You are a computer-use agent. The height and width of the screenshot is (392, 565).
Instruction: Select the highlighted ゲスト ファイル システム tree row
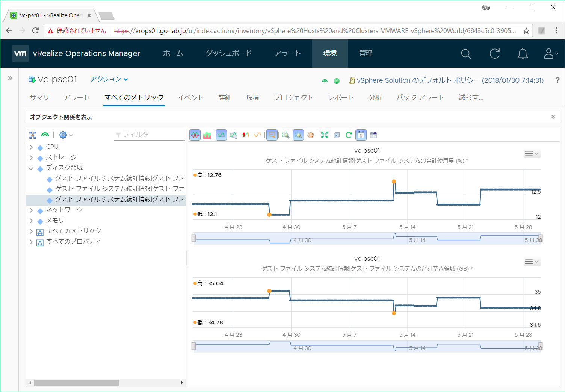106,200
